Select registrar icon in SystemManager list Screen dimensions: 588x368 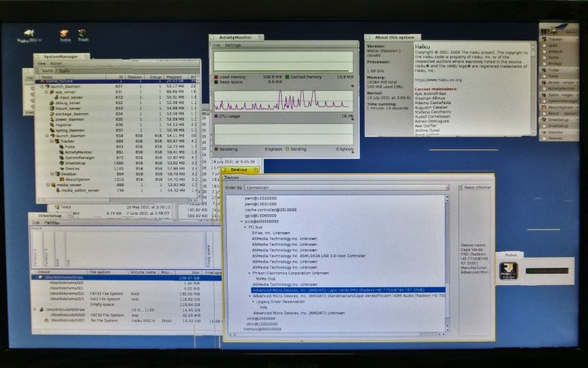pyautogui.click(x=52, y=124)
